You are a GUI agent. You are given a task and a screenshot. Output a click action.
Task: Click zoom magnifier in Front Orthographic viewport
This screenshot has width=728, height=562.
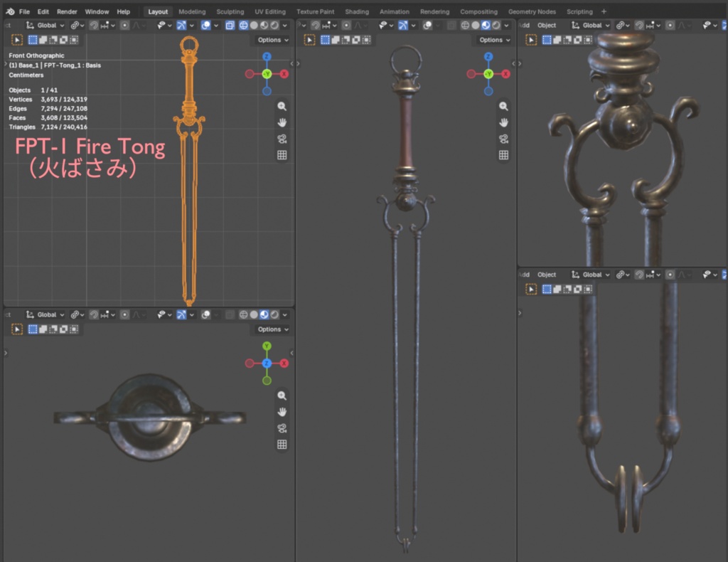[282, 107]
